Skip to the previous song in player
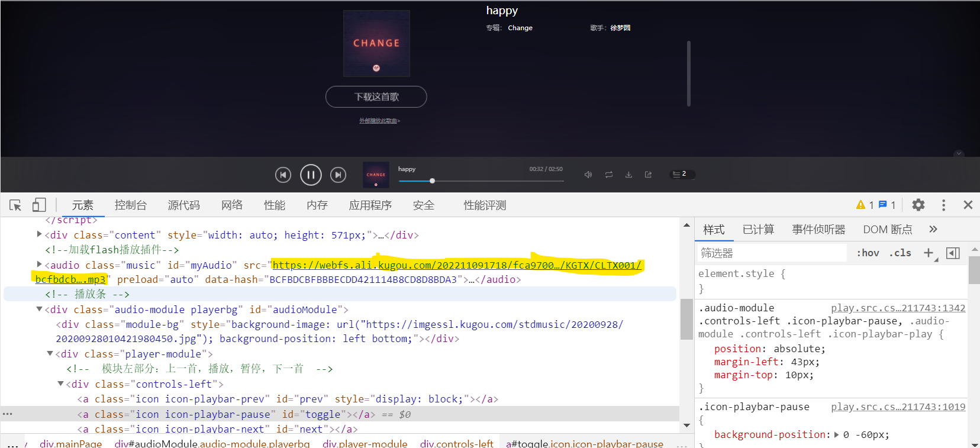The height and width of the screenshot is (448, 980). [x=283, y=175]
